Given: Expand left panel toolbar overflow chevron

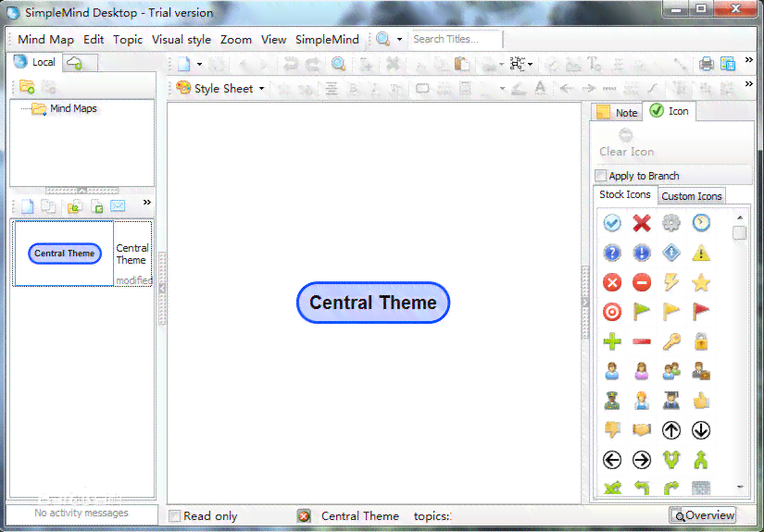Looking at the screenshot, I should tap(146, 202).
